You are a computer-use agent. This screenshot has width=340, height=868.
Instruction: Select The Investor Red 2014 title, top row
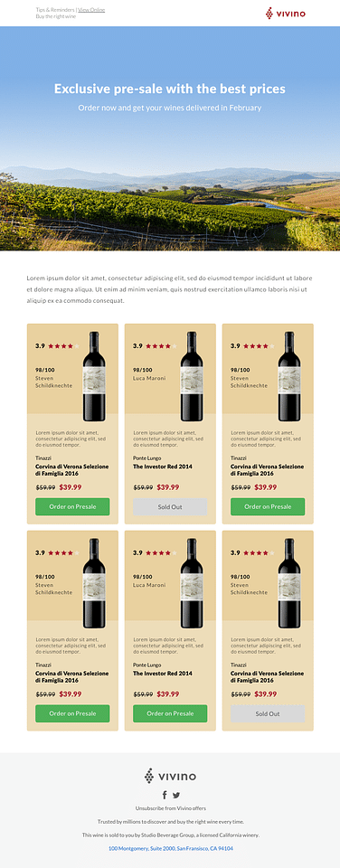[x=162, y=467]
